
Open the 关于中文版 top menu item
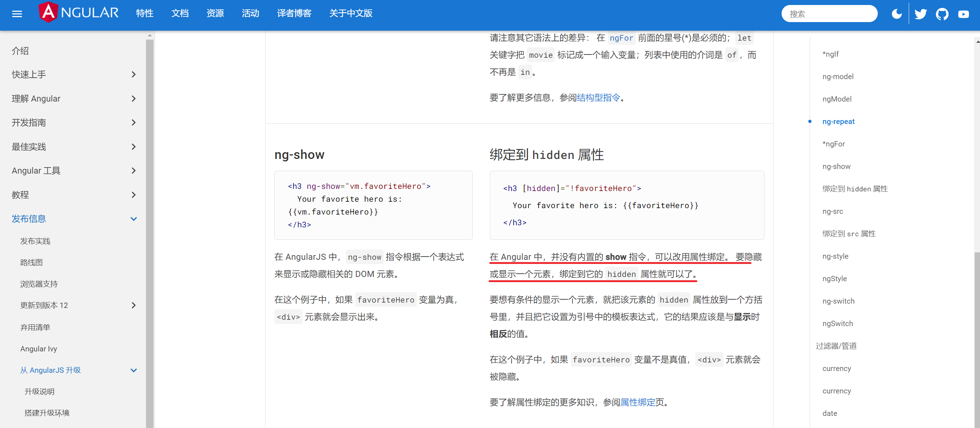point(351,13)
